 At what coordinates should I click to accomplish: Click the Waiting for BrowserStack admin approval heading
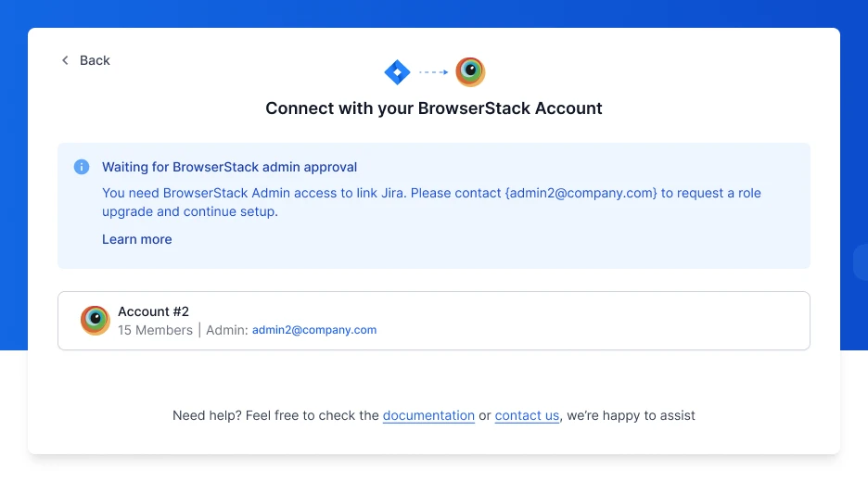pyautogui.click(x=229, y=167)
